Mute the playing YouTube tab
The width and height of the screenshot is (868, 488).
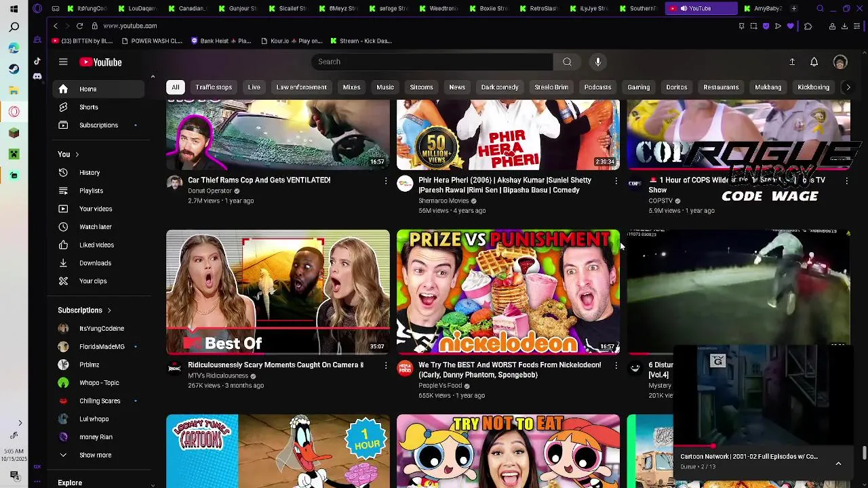point(684,8)
